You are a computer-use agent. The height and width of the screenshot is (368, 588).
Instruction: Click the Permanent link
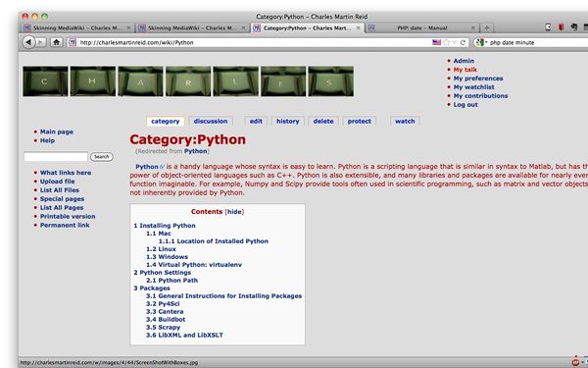click(x=65, y=226)
